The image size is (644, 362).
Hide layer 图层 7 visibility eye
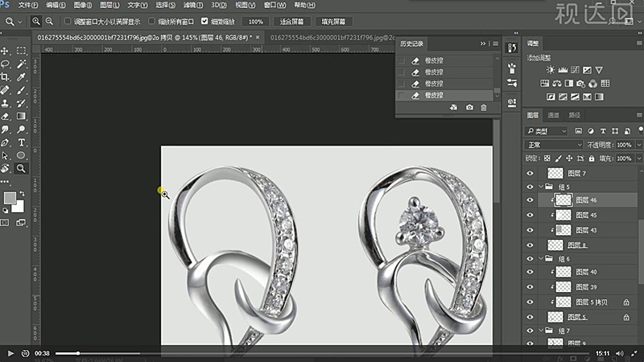530,173
